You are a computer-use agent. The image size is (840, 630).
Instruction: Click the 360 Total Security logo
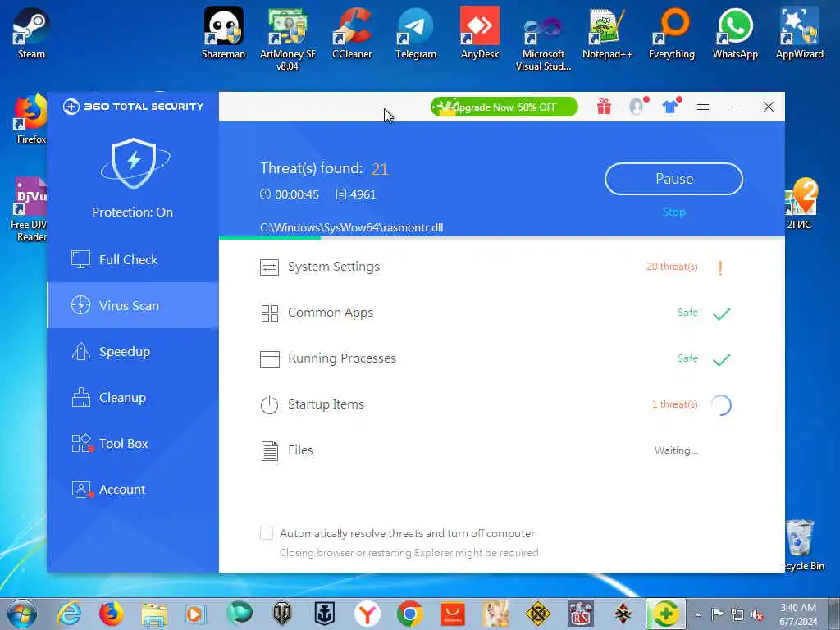click(x=133, y=106)
